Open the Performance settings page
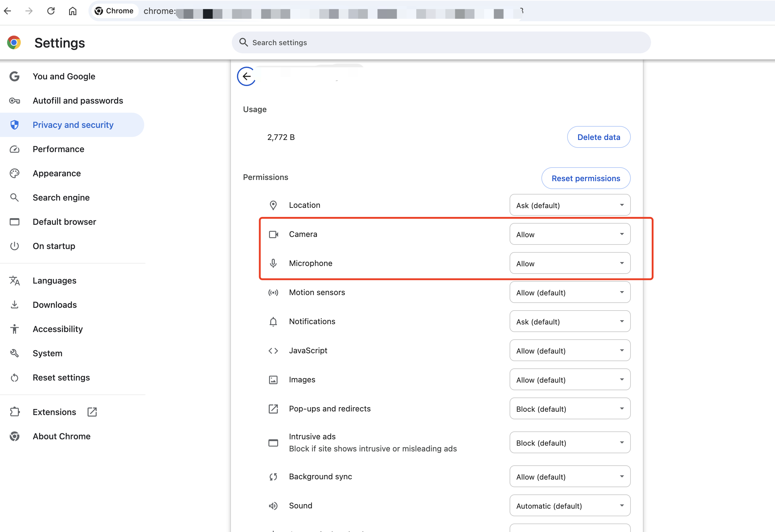This screenshot has width=775, height=532. click(58, 149)
